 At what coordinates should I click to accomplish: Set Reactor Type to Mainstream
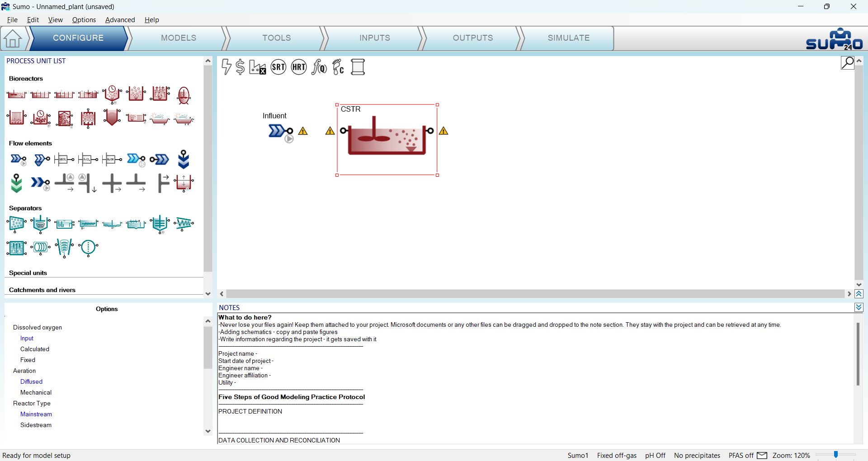pos(36,414)
